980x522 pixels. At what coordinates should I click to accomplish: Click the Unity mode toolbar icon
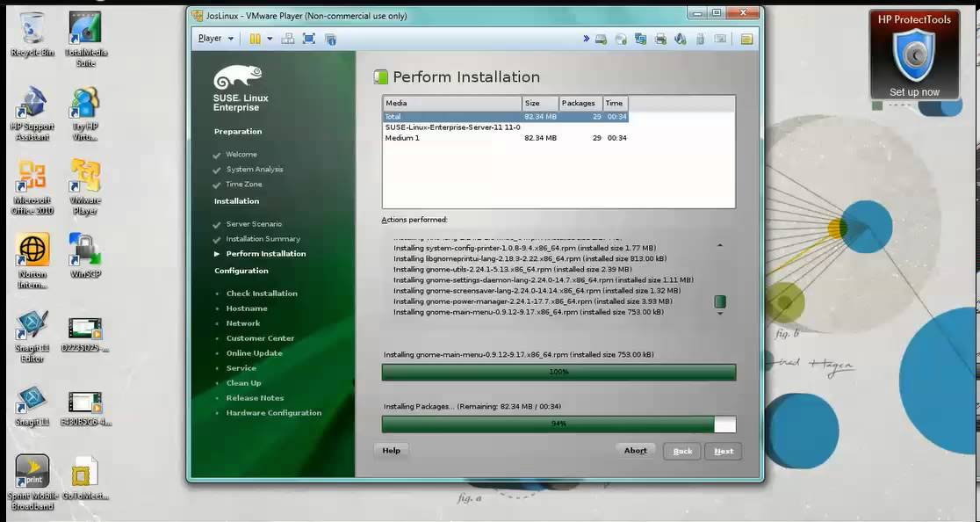click(x=331, y=40)
